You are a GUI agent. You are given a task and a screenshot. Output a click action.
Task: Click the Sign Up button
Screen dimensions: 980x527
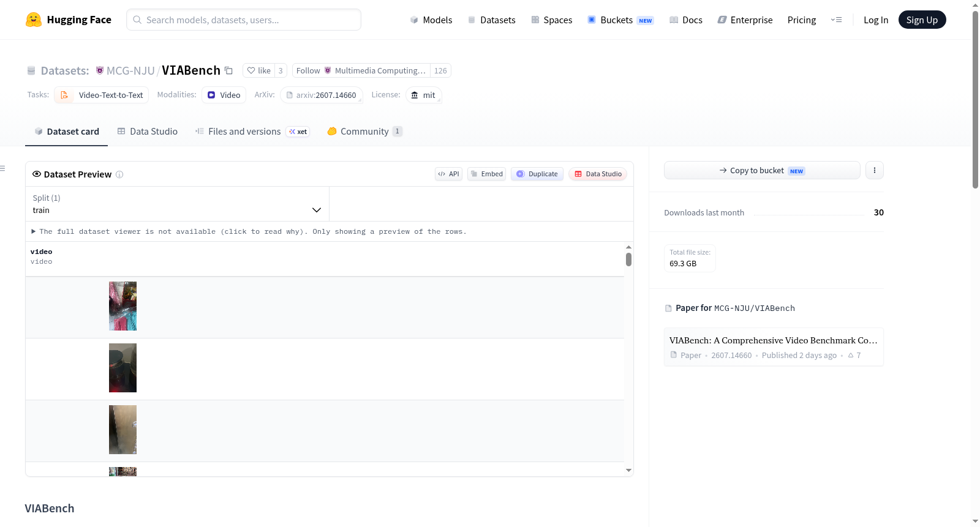tap(922, 20)
